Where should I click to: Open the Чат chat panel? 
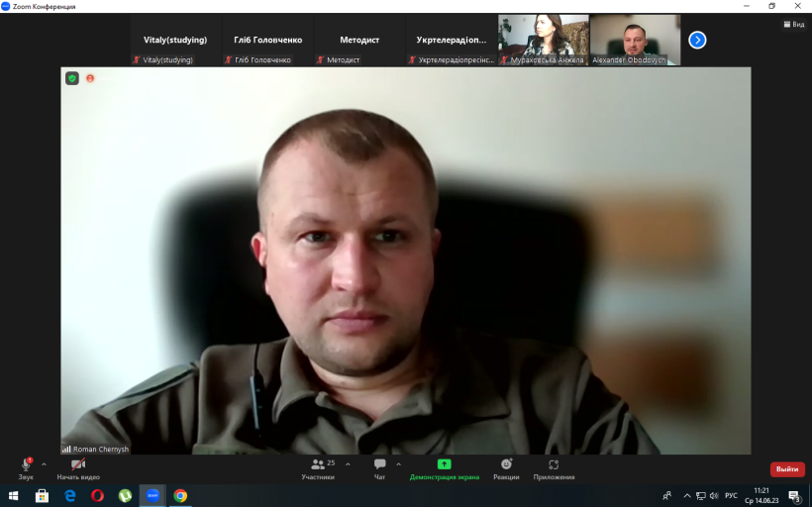[x=379, y=468]
